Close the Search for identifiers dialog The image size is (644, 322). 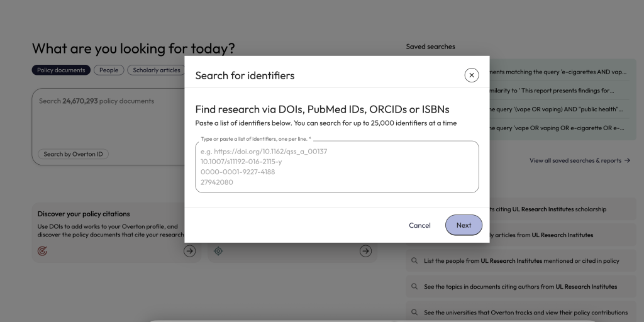[471, 75]
